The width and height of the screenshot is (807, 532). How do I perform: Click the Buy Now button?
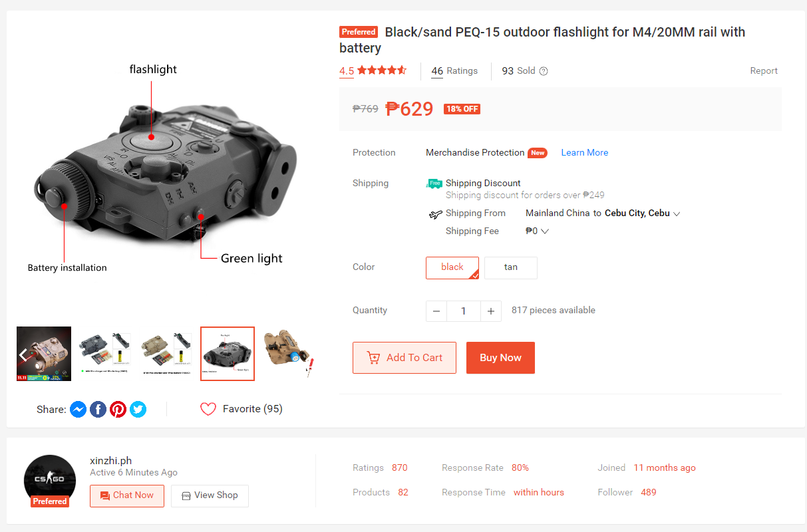click(x=500, y=358)
